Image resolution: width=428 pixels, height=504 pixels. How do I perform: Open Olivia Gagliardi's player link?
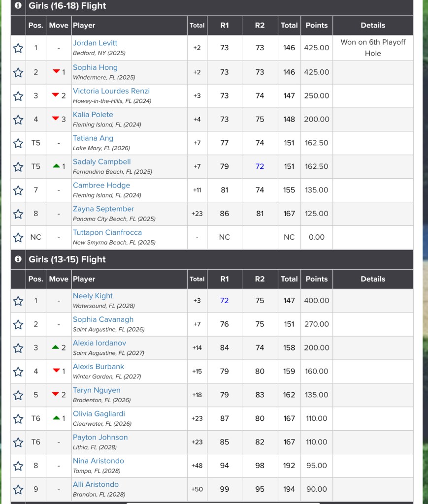click(99, 414)
